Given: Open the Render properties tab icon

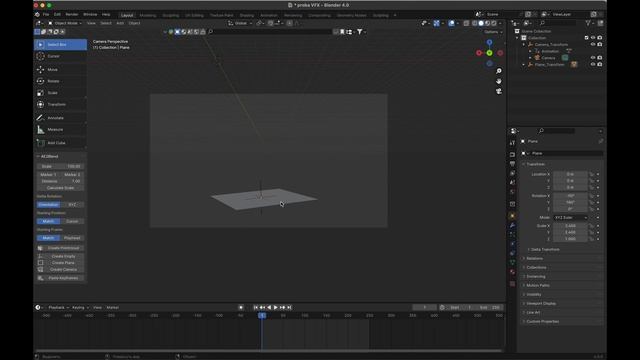Looking at the screenshot, I should tap(512, 155).
